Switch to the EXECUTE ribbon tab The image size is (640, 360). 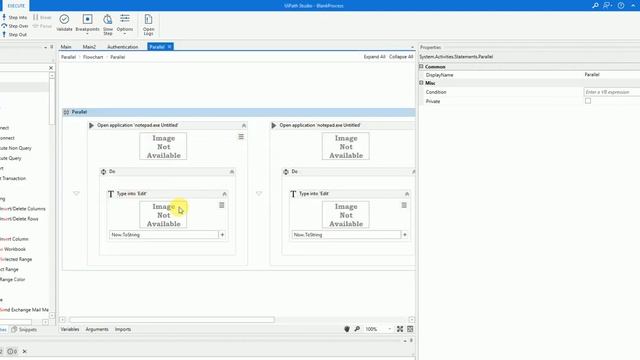click(x=16, y=6)
